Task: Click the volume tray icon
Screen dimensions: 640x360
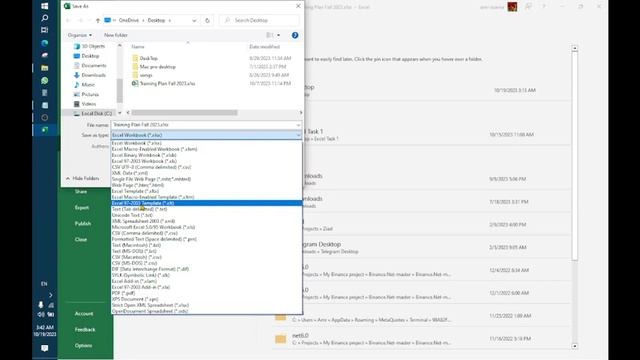Action: [41, 314]
